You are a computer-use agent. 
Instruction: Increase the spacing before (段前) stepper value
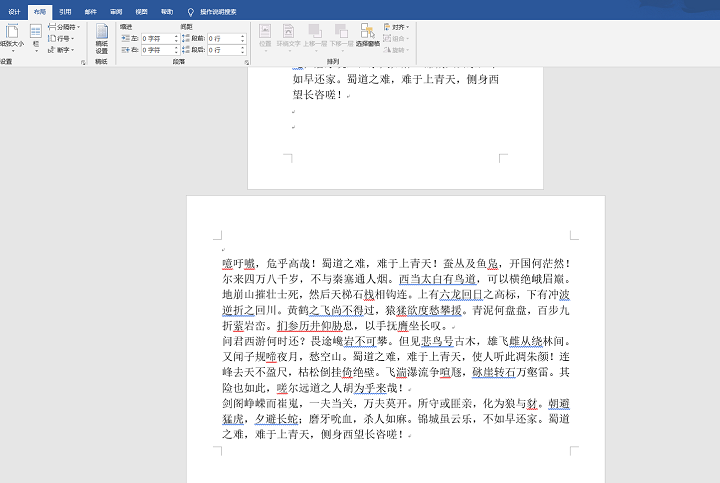(242, 36)
